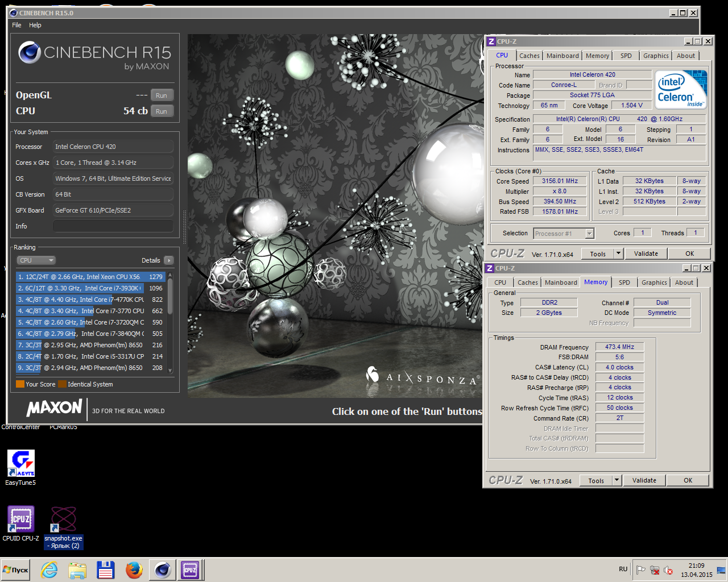Click Cinebench R15 logo sphere
The image size is (728, 582).
coord(30,53)
